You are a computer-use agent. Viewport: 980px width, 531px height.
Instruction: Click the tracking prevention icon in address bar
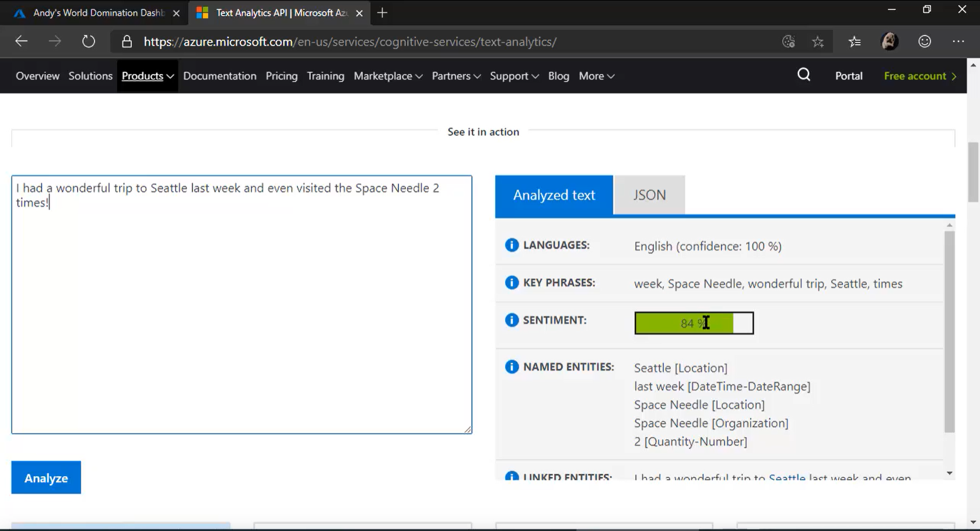[788, 41]
